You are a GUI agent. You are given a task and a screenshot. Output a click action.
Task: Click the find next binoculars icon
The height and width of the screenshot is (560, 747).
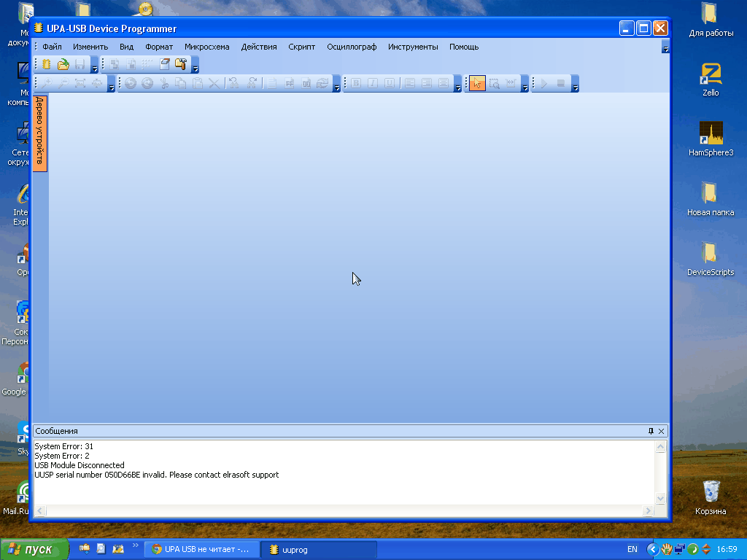[252, 83]
